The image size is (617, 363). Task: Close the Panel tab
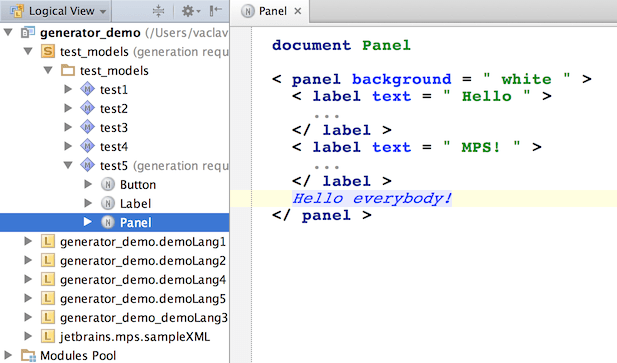[298, 11]
